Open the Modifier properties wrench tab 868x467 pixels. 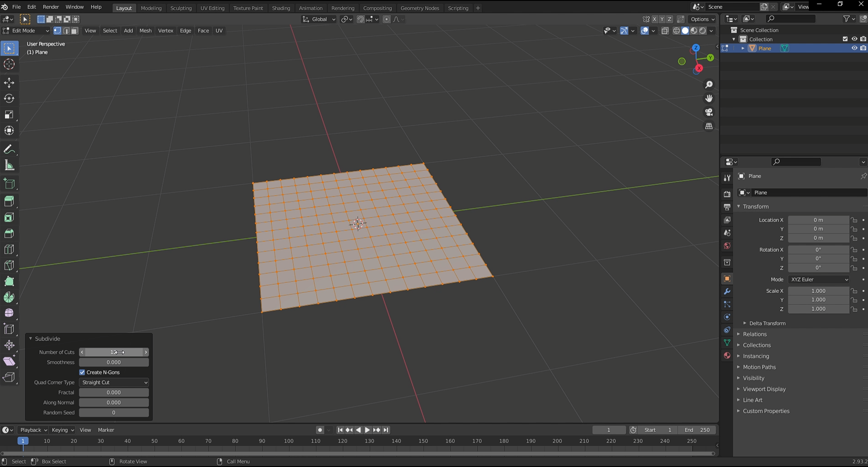tap(727, 291)
